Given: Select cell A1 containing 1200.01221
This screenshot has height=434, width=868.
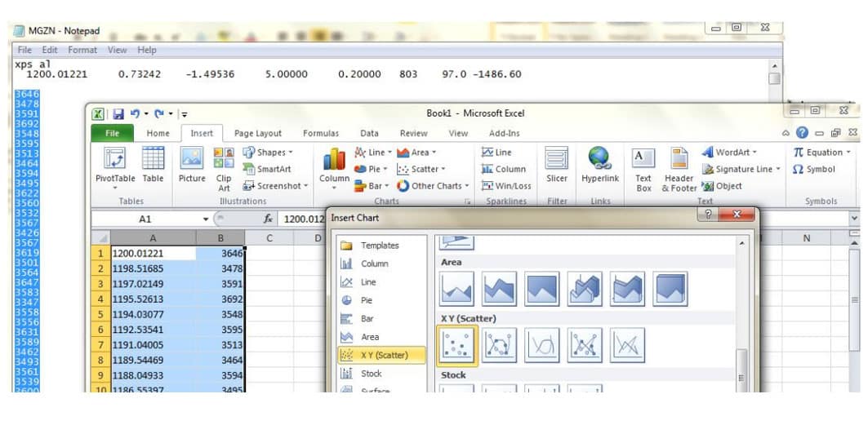Looking at the screenshot, I should [x=154, y=253].
